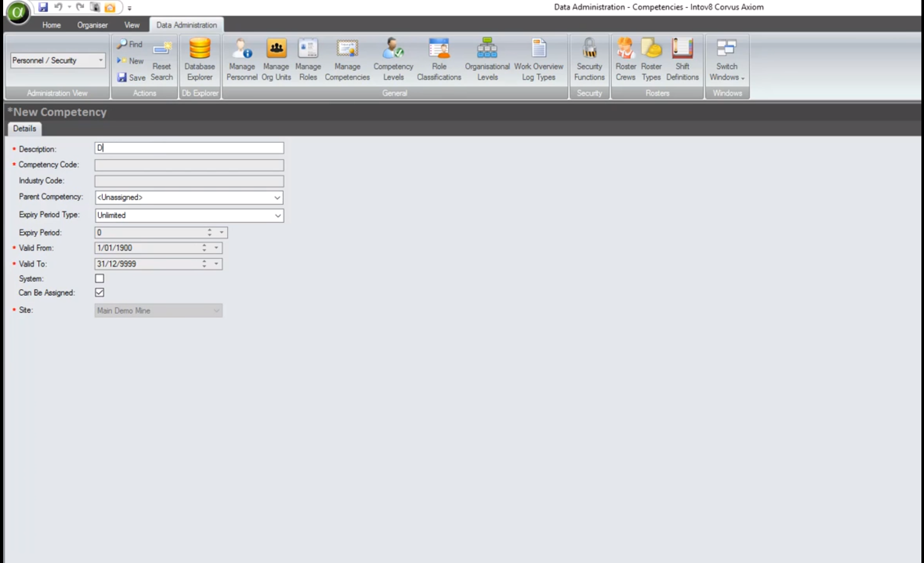Click the Valid To spinner arrows
Viewport: 924px width, 563px height.
pyautogui.click(x=204, y=264)
